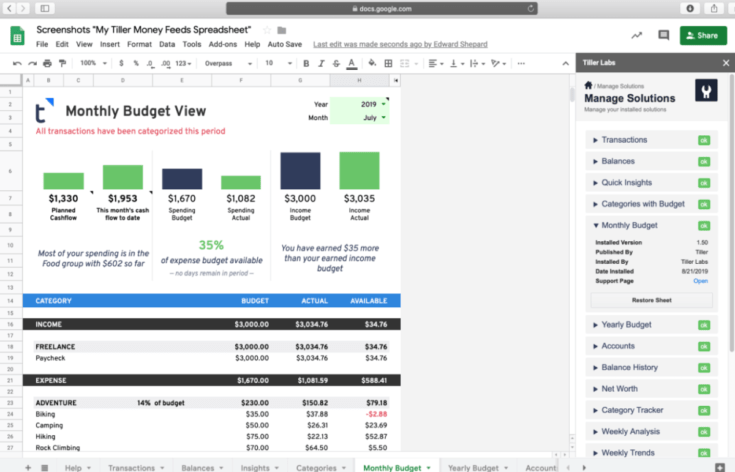Increase decimal places
735x472 pixels.
pyautogui.click(x=165, y=63)
